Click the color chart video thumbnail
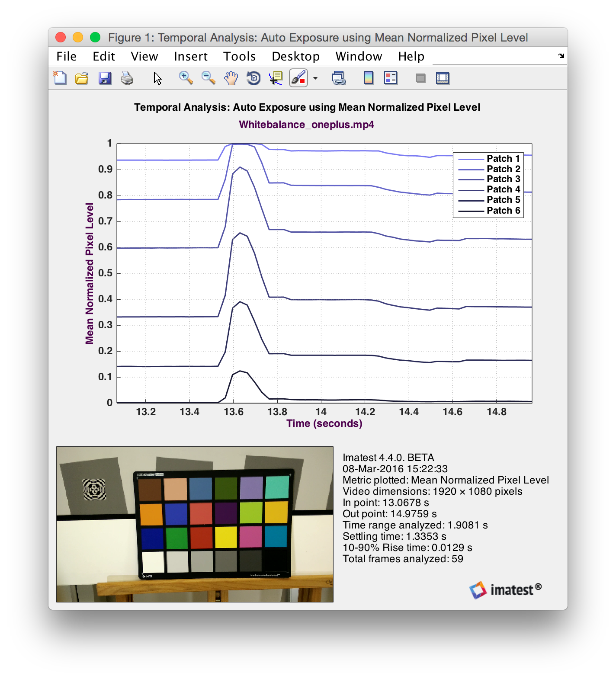Screen dimensions: 616x679 pos(195,524)
